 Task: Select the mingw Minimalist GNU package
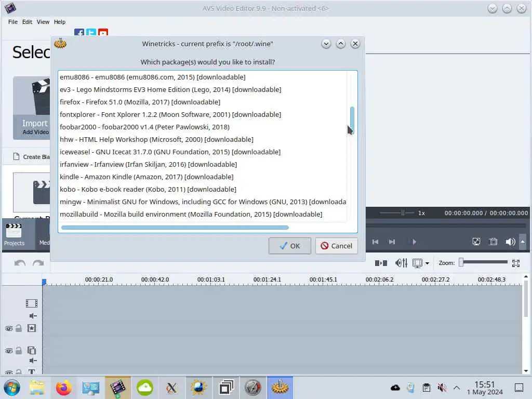[203, 202]
